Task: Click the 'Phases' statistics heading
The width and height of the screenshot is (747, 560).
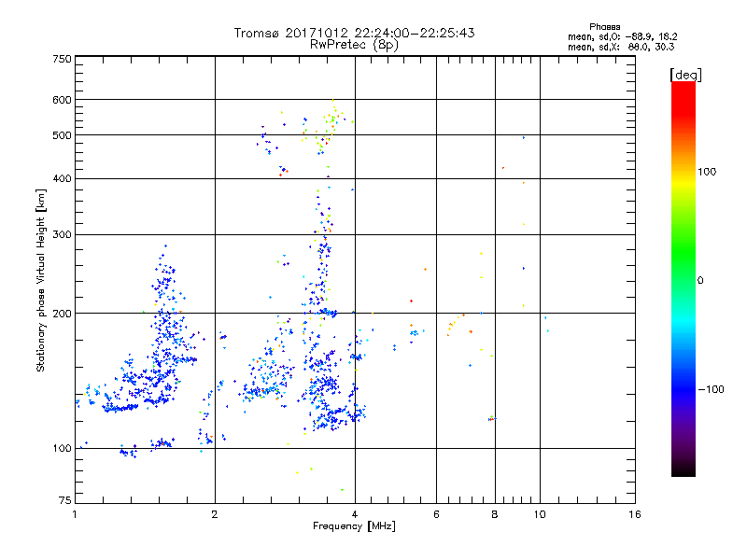Action: point(604,27)
